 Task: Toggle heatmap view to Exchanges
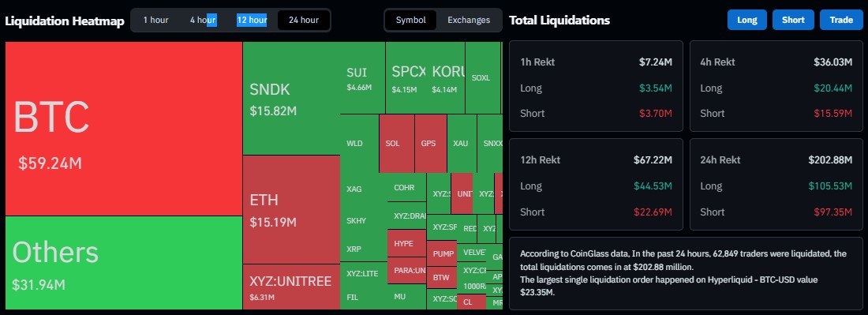pyautogui.click(x=468, y=20)
